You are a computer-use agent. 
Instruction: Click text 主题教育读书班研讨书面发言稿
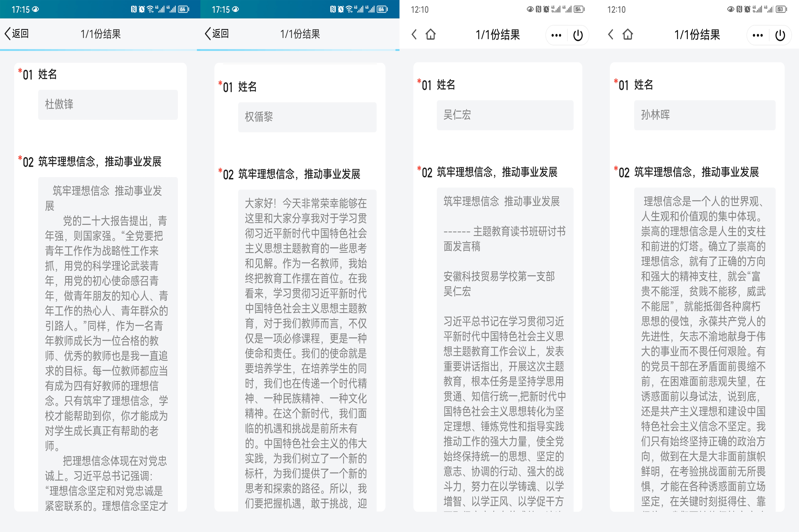point(504,238)
